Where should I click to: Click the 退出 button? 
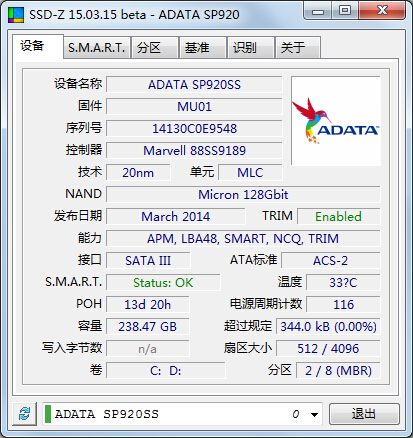[x=364, y=414]
